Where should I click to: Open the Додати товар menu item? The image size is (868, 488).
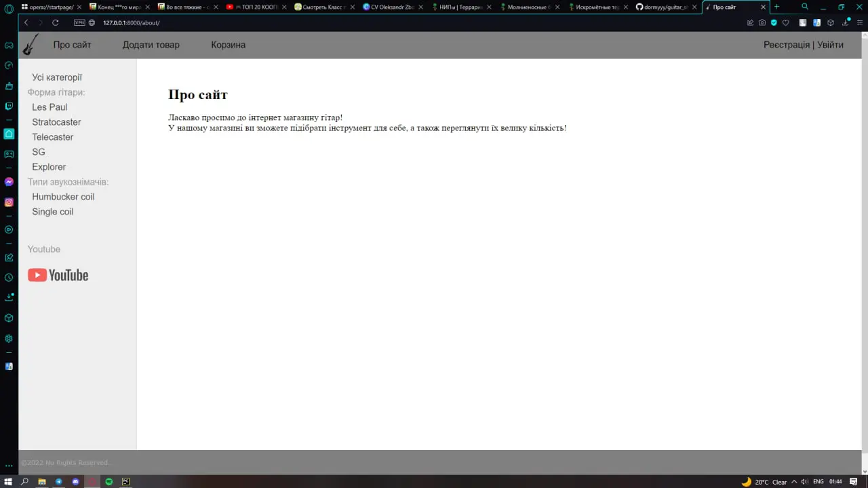point(151,45)
